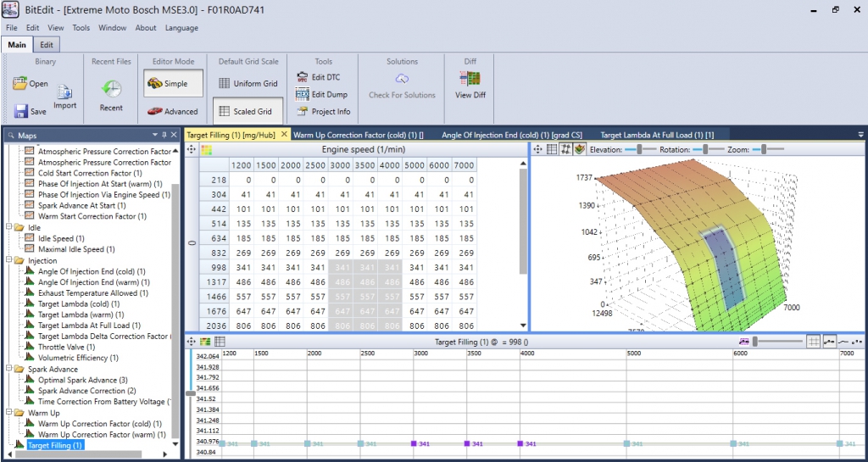Screen dimensions: 868x462
Task: Open the map tabs overflow dropdown
Action: 860,135
